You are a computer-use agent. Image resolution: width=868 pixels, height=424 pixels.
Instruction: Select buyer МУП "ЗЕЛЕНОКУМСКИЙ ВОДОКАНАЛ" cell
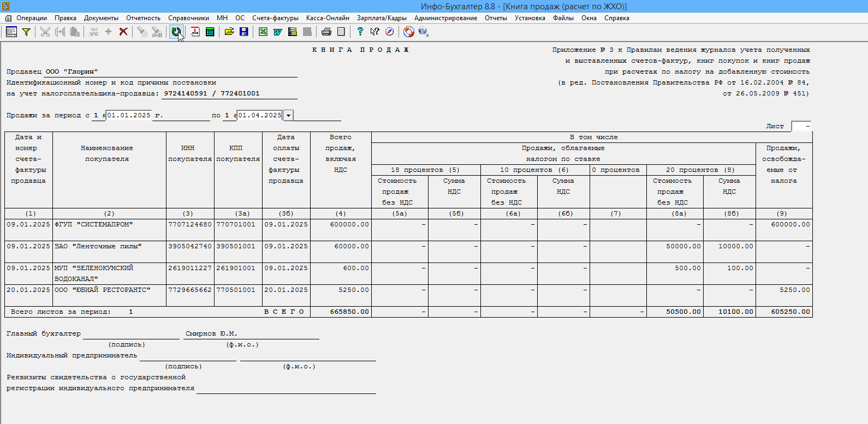[x=109, y=273]
